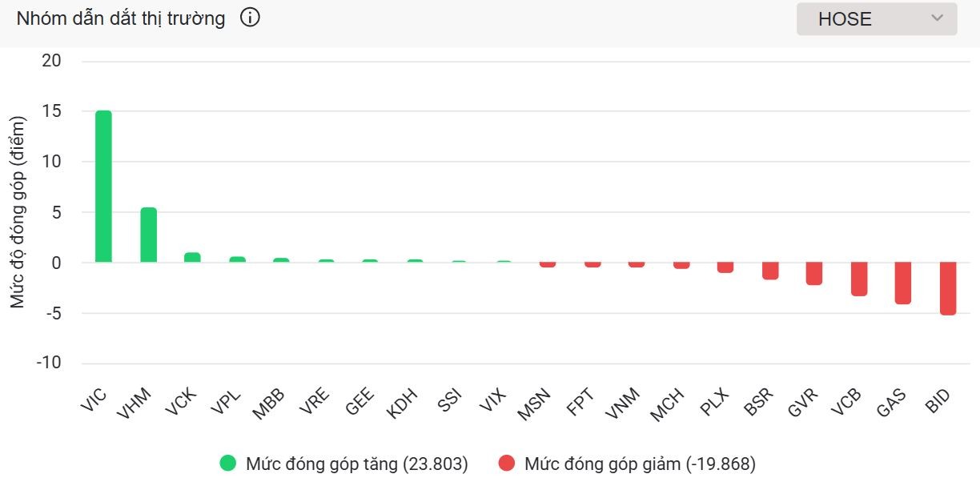This screenshot has height=490, width=980.
Task: Click the red BID bar
Action: 948,288
